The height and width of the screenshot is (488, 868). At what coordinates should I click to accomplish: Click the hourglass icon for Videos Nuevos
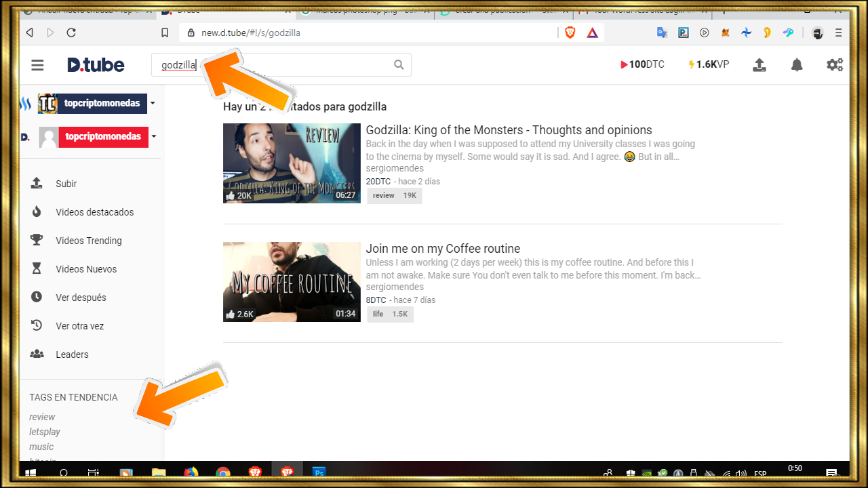pos(37,269)
